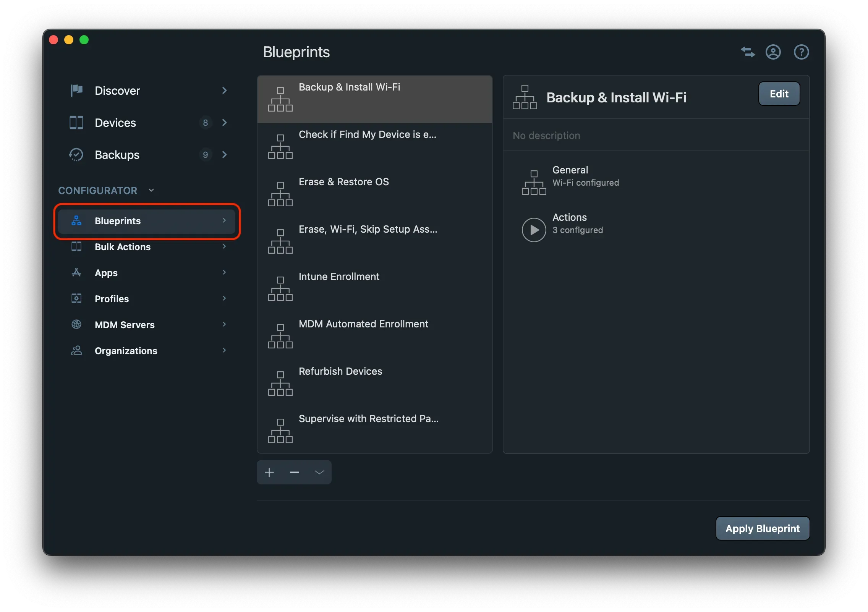Select the Blueprints sidebar icon
Image resolution: width=868 pixels, height=612 pixels.
(x=76, y=221)
